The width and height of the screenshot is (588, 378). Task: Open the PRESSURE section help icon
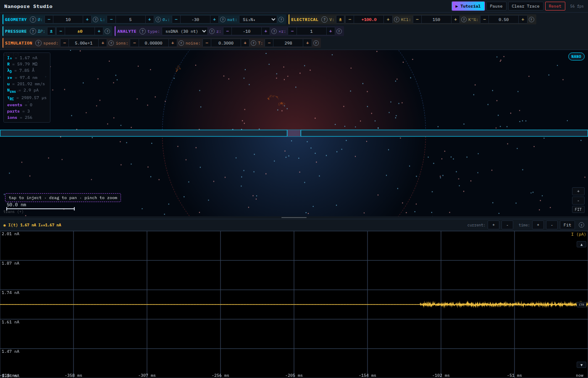click(33, 31)
